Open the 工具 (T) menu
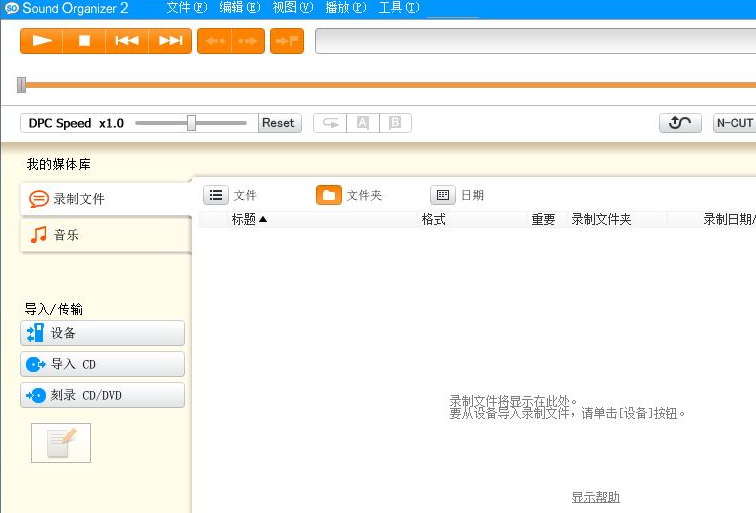756x513 pixels. point(399,8)
